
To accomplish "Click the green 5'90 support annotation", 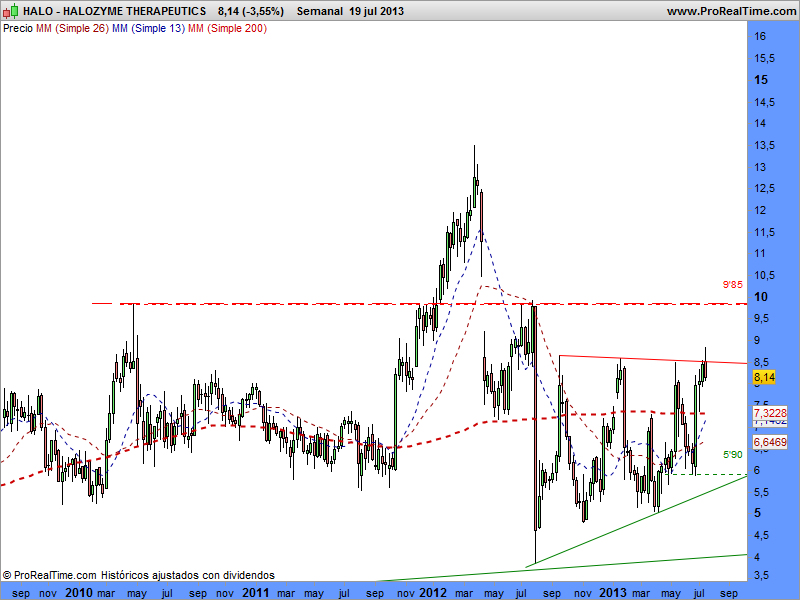I will 733,455.
